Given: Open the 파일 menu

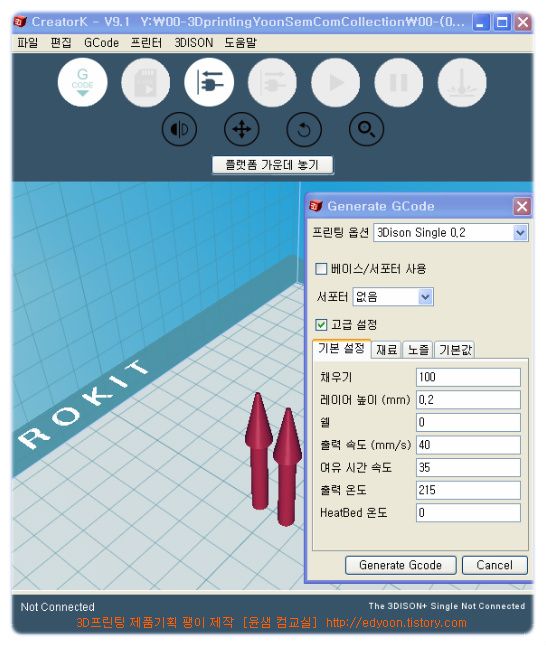Looking at the screenshot, I should tap(28, 42).
